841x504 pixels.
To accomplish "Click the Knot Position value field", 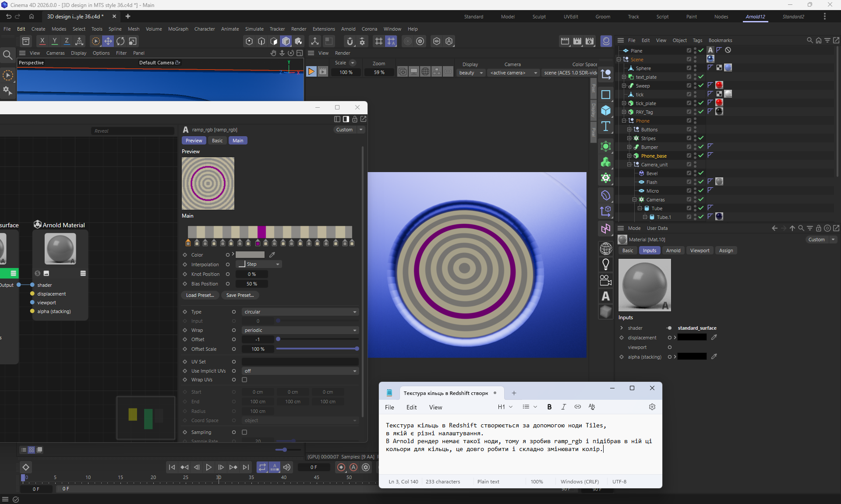I will point(251,274).
